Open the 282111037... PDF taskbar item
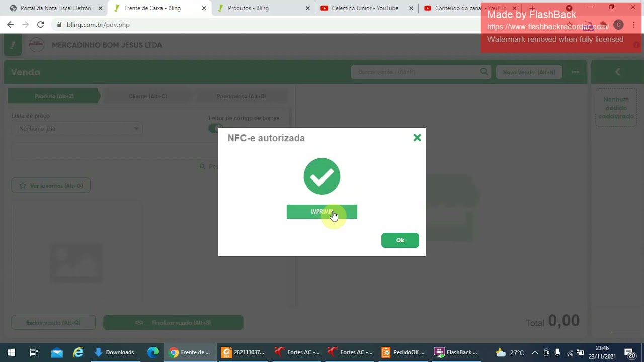Image resolution: width=644 pixels, height=362 pixels. pos(244,352)
